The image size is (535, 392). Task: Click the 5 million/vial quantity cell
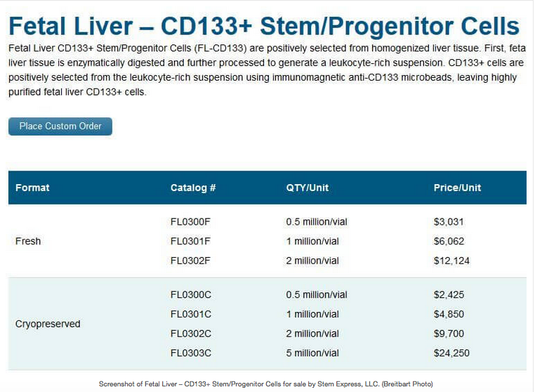pyautogui.click(x=312, y=353)
